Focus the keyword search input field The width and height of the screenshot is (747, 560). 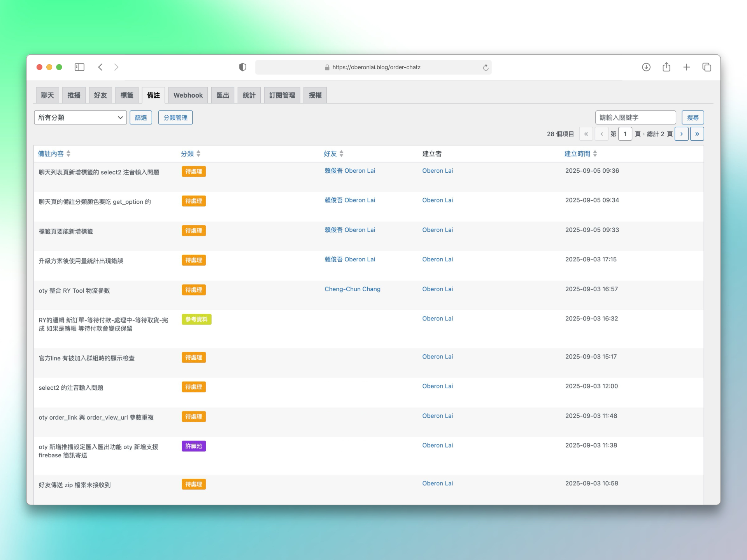click(635, 117)
